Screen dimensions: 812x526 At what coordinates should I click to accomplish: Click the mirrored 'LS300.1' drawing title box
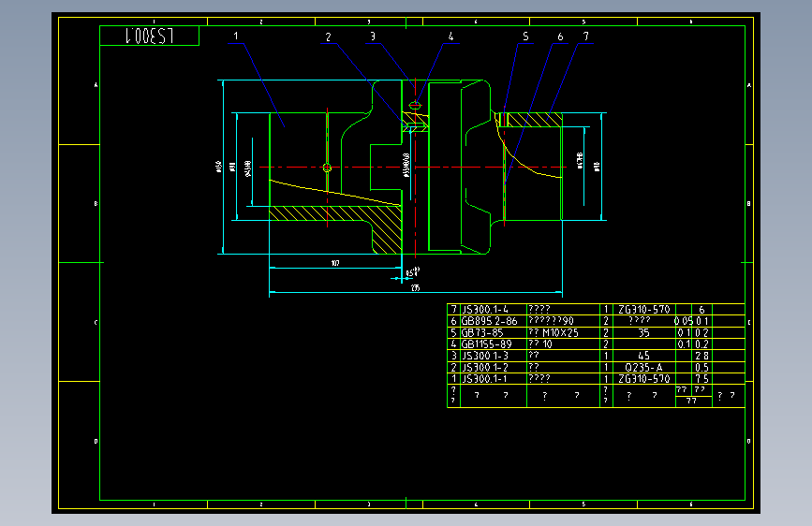point(149,36)
